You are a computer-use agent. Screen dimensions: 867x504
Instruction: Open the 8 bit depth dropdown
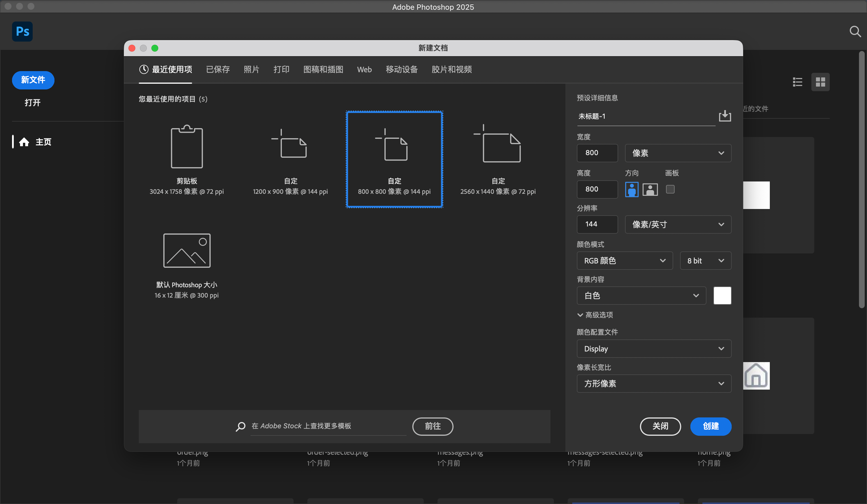(x=705, y=260)
